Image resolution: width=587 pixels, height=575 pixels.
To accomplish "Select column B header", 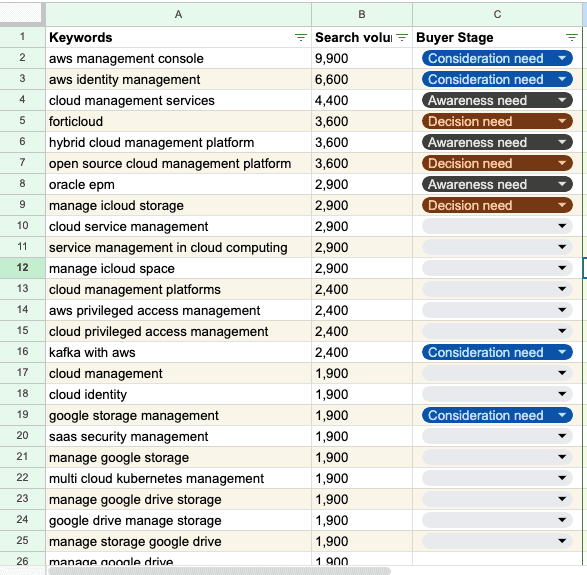I will pos(362,15).
